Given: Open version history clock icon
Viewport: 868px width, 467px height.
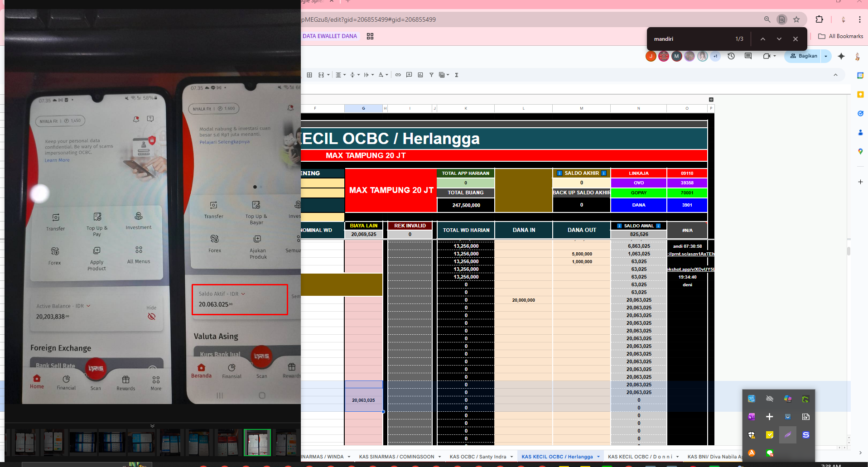Looking at the screenshot, I should tap(731, 56).
